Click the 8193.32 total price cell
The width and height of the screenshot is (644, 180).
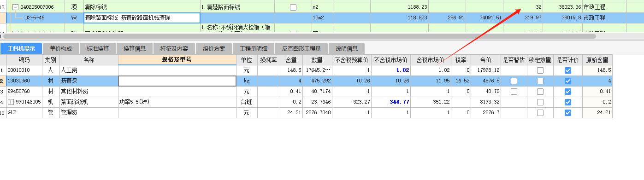(486, 102)
